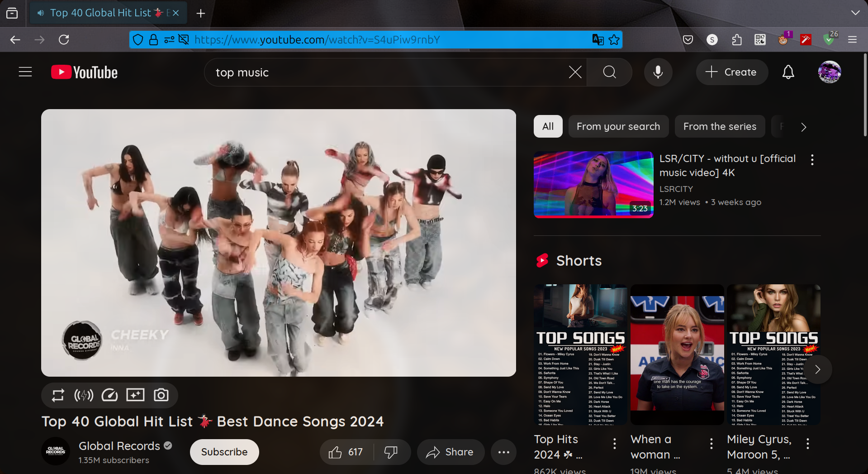Open the QR code extension

pos(760,40)
